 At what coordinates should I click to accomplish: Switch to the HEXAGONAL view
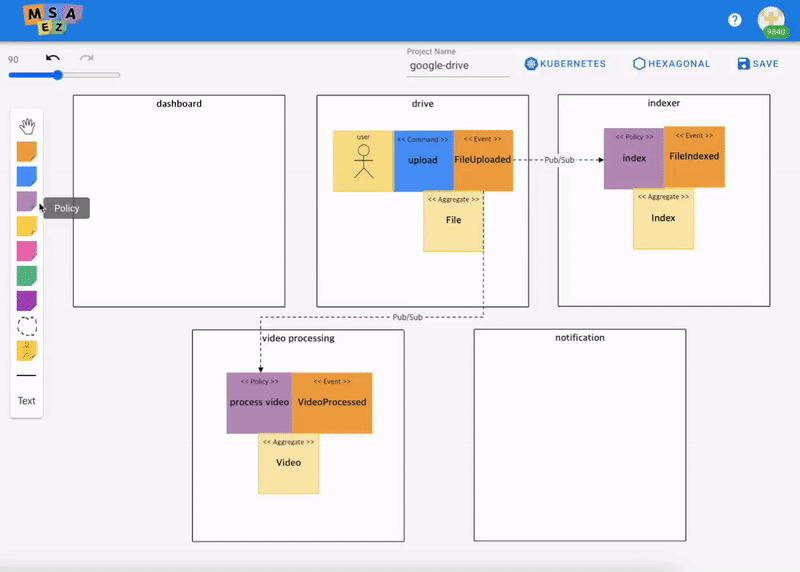click(671, 64)
